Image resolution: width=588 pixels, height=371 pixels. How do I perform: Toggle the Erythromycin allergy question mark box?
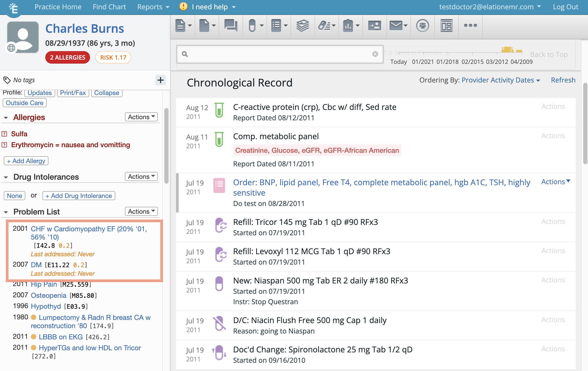coord(5,145)
